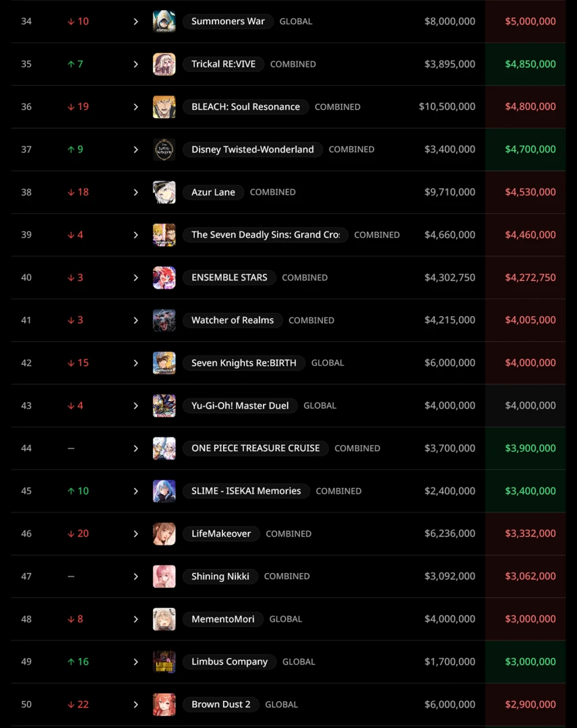Expand the Watcher of Realms row chevron
The image size is (577, 728).
(x=135, y=320)
